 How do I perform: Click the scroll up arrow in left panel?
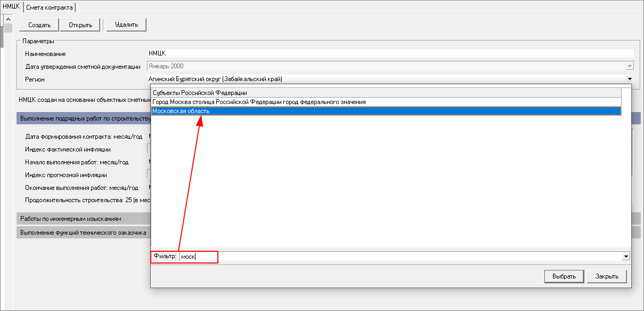(9, 20)
